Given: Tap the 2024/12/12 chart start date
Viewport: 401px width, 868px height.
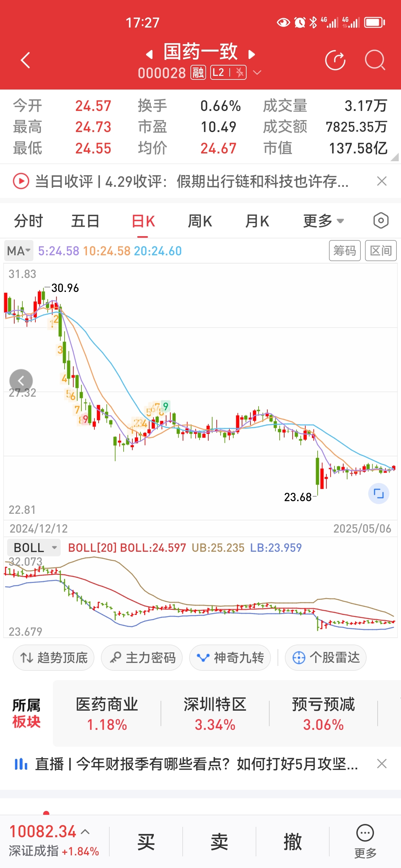Looking at the screenshot, I should pos(39,528).
